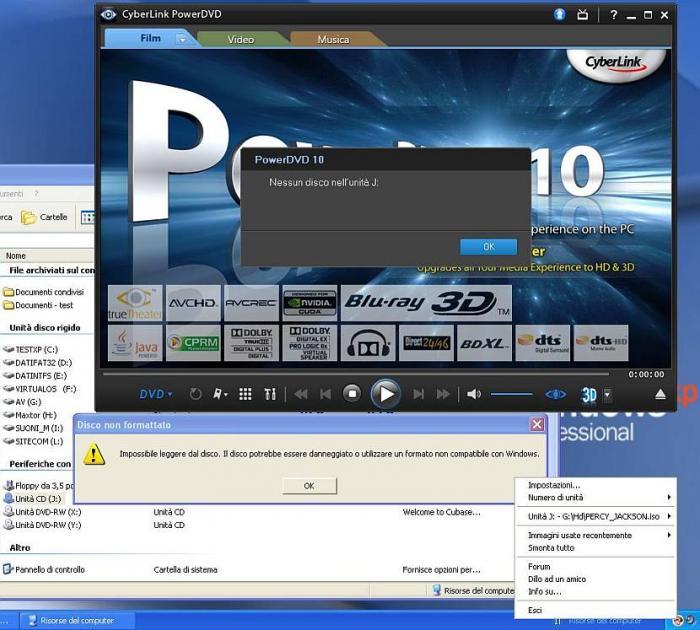Click the playback seek bar
Viewport: 700px width, 630px height.
pyautogui.click(x=356, y=374)
